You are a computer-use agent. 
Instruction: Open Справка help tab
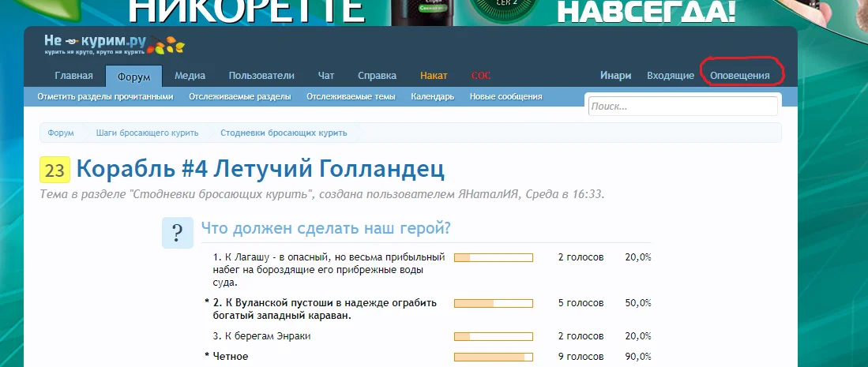(377, 76)
